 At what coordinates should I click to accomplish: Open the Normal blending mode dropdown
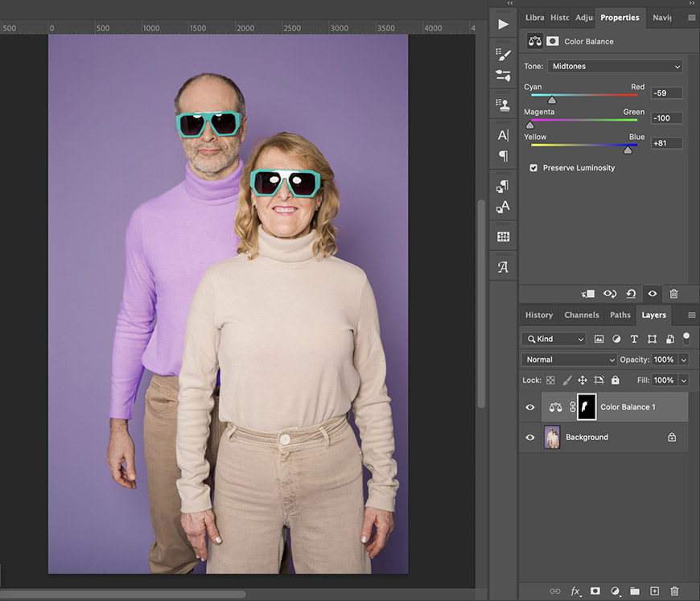(569, 360)
